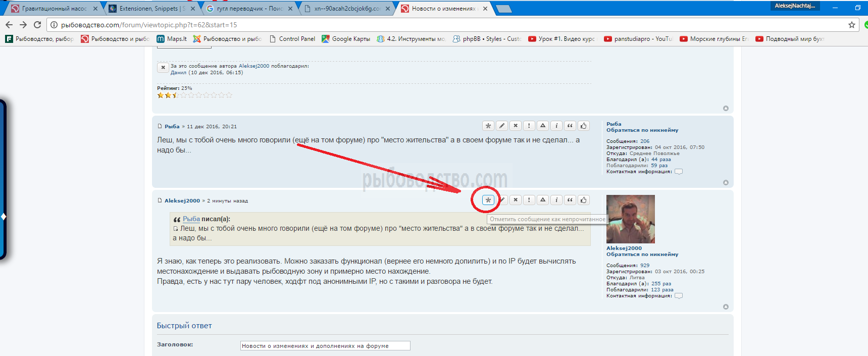
Task: Click the Заголовок subject input field
Action: (325, 346)
